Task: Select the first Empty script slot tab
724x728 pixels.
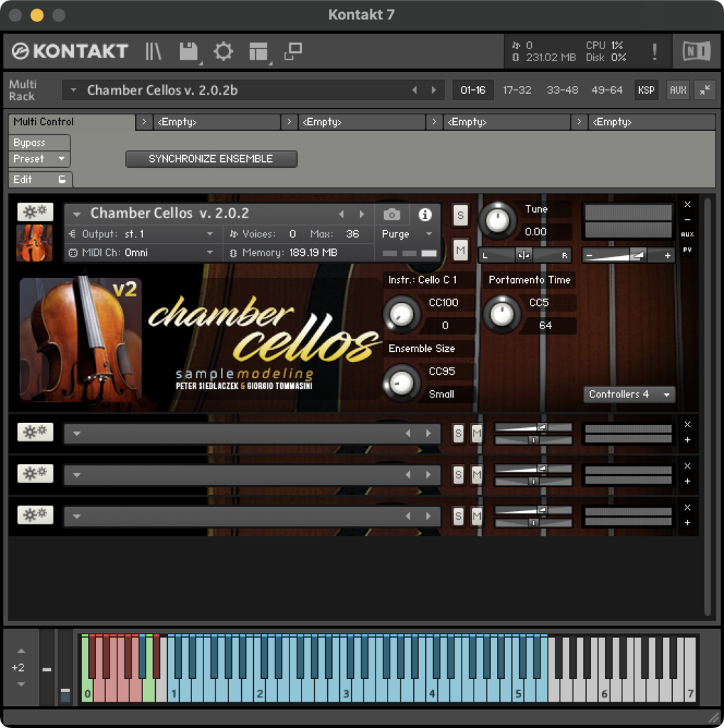Action: click(x=216, y=122)
